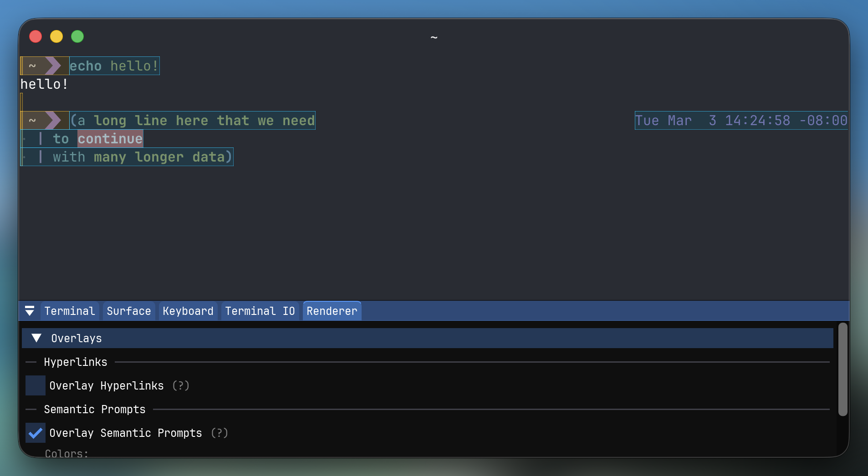Select the Keyboard tab

(x=188, y=311)
